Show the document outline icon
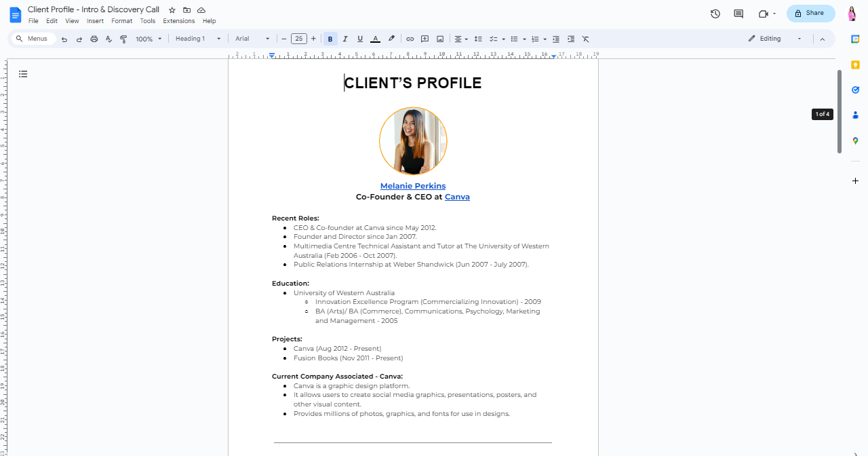The image size is (868, 456). 23,74
